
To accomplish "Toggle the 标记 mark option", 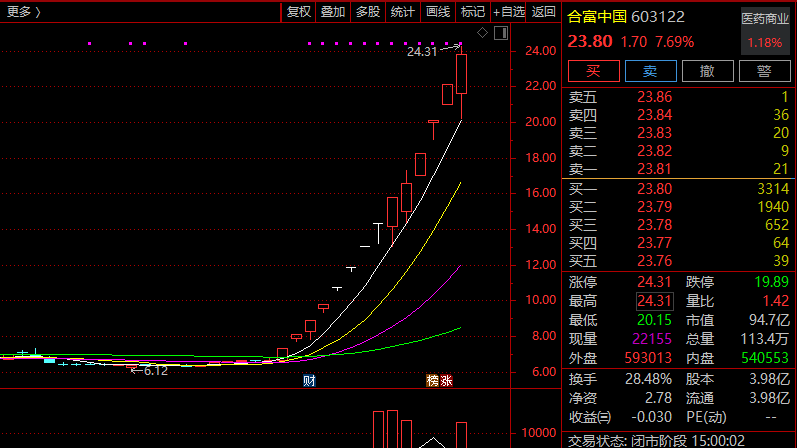I will click(x=472, y=12).
